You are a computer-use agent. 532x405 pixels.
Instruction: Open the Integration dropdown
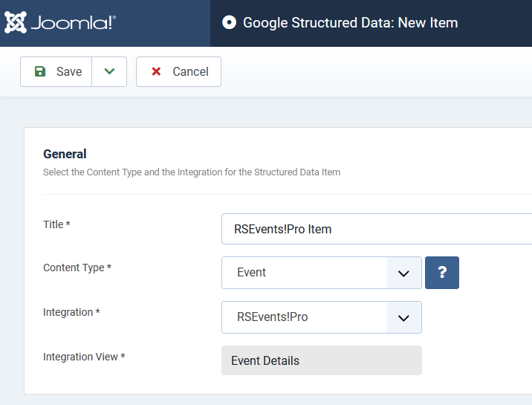[x=321, y=317]
